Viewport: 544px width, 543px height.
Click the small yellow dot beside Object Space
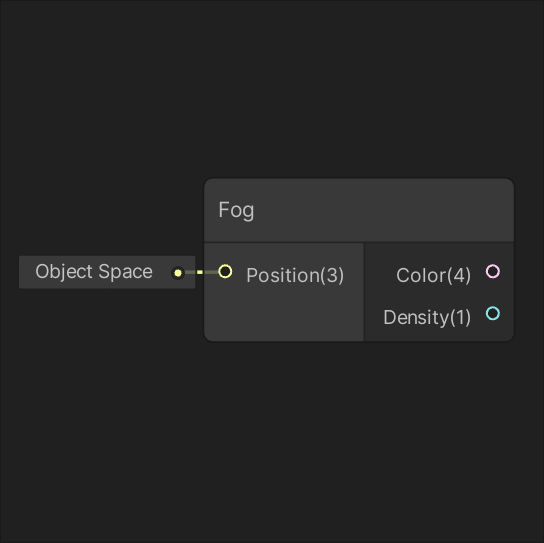[x=178, y=273]
